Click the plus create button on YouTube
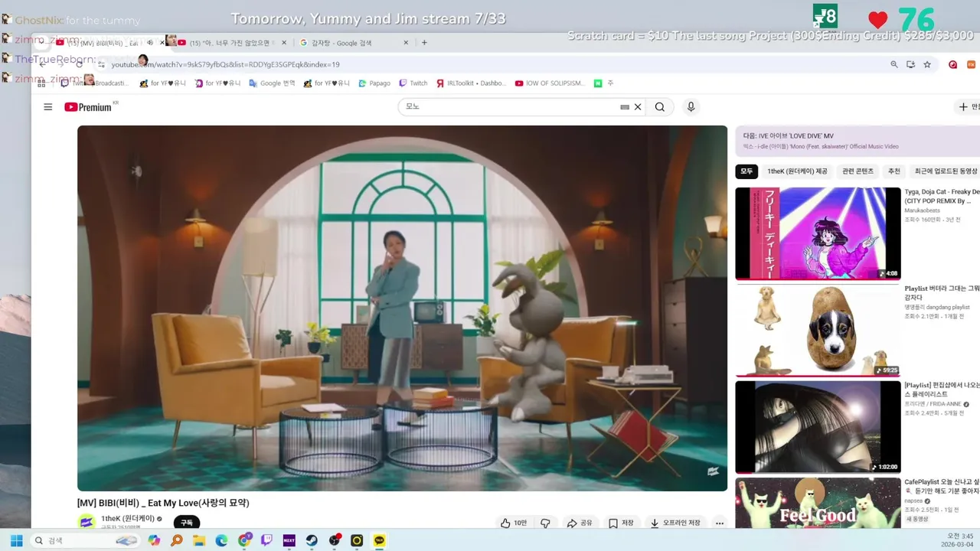This screenshot has height=551, width=980. (x=968, y=107)
